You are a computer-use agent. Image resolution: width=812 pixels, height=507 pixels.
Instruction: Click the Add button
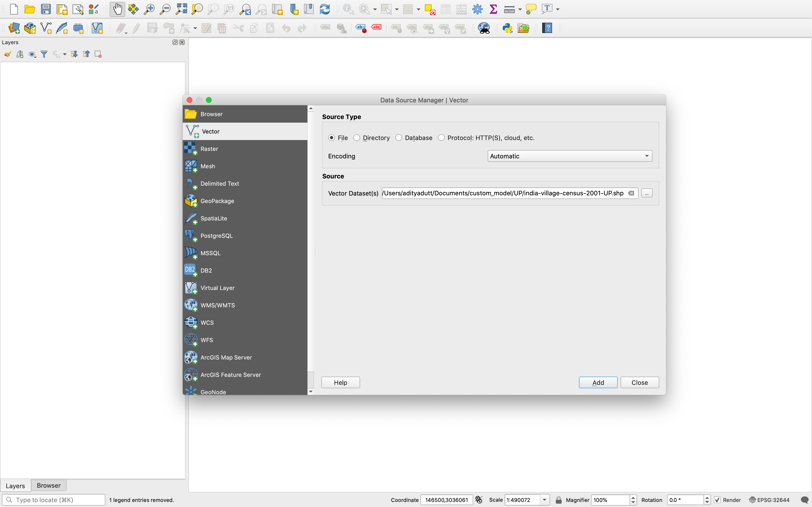pyautogui.click(x=598, y=382)
